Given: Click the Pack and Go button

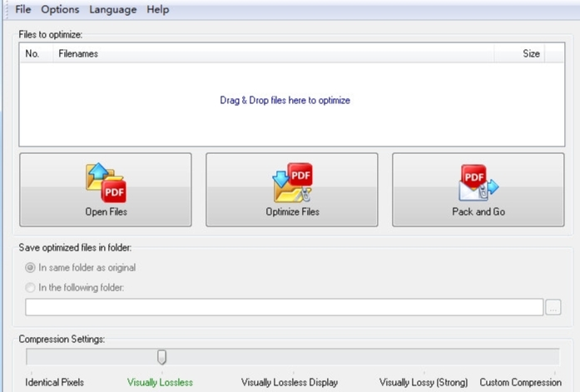Looking at the screenshot, I should click(478, 190).
